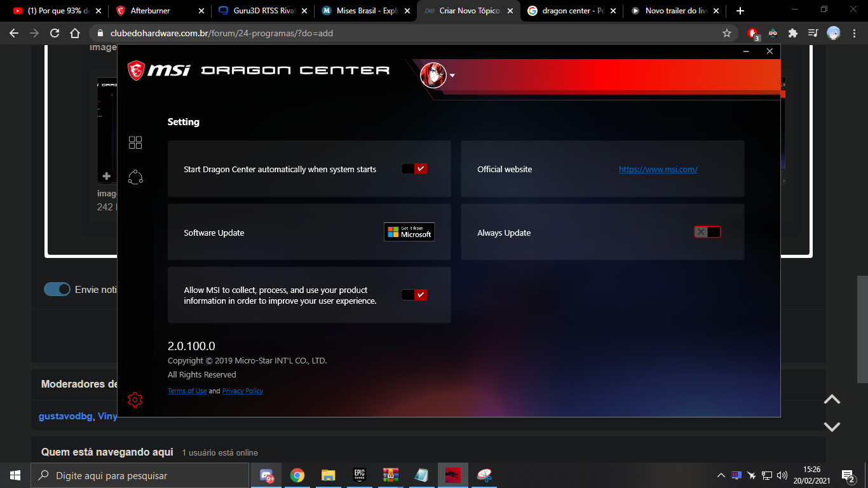Click the Windows taskbar search box
Screen dimensions: 868x488
coord(140,475)
